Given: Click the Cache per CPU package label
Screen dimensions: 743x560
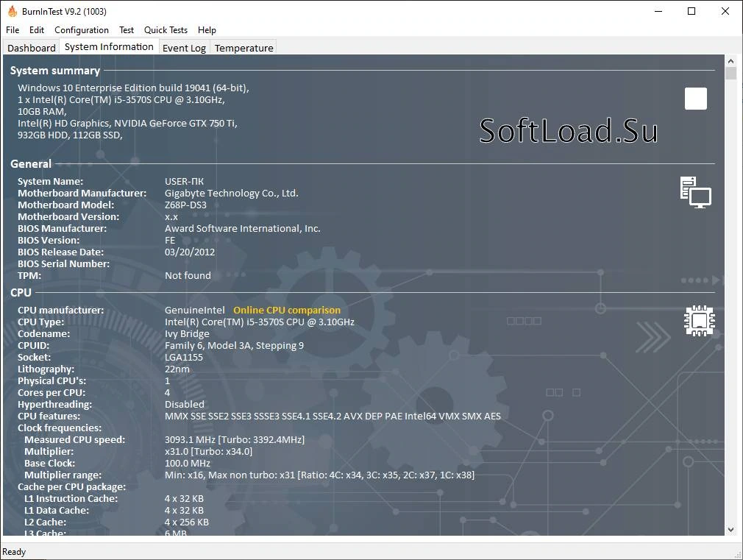Looking at the screenshot, I should [x=71, y=487].
